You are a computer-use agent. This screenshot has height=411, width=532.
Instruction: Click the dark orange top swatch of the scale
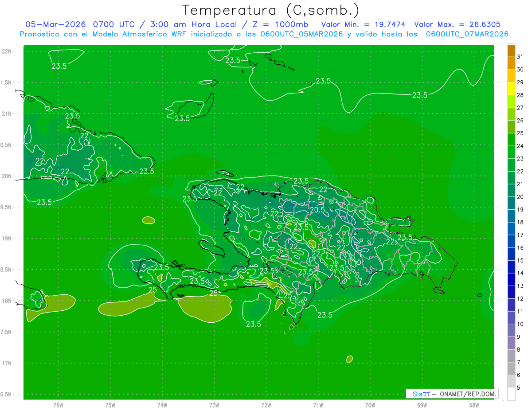511,51
